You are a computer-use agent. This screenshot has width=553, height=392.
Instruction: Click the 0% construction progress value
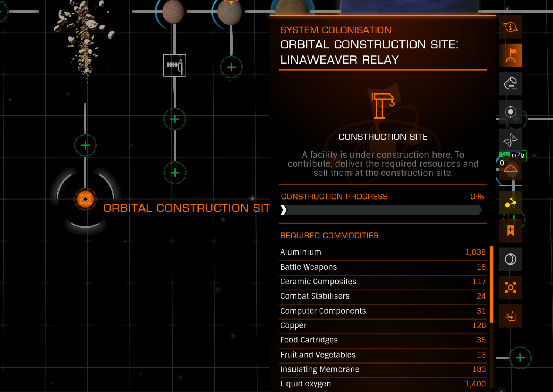pyautogui.click(x=477, y=197)
